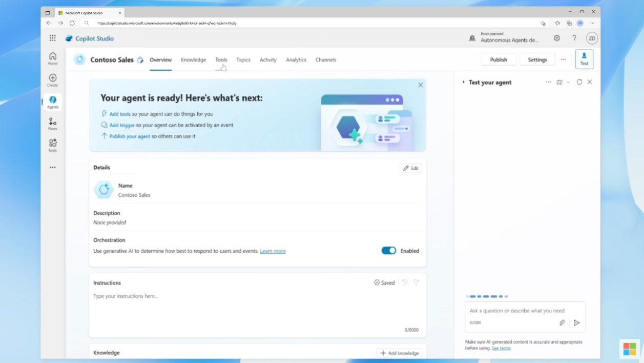Open test pane more options ellipsis
This screenshot has width=644, height=363.
point(548,82)
